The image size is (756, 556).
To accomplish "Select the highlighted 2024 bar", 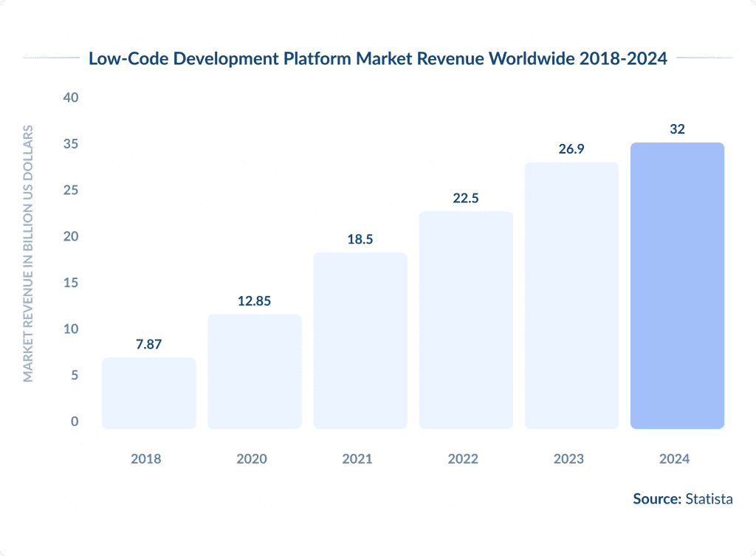I will point(677,284).
